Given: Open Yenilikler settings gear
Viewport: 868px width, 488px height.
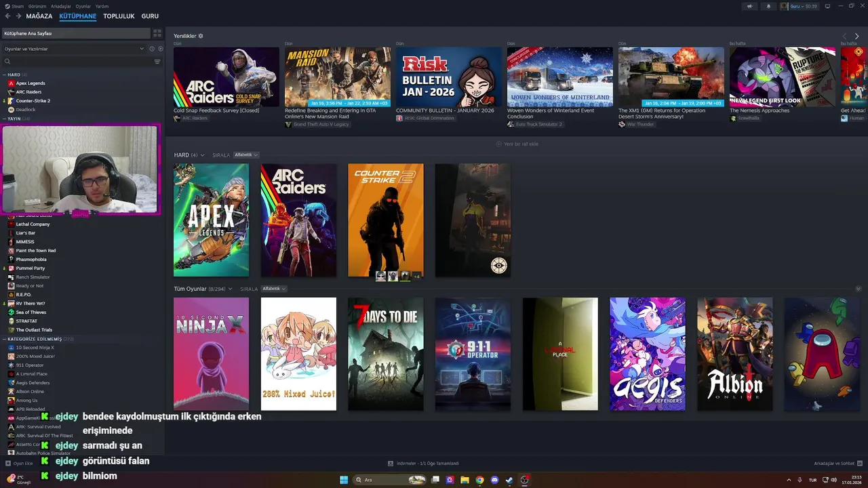Looking at the screenshot, I should pos(201,36).
